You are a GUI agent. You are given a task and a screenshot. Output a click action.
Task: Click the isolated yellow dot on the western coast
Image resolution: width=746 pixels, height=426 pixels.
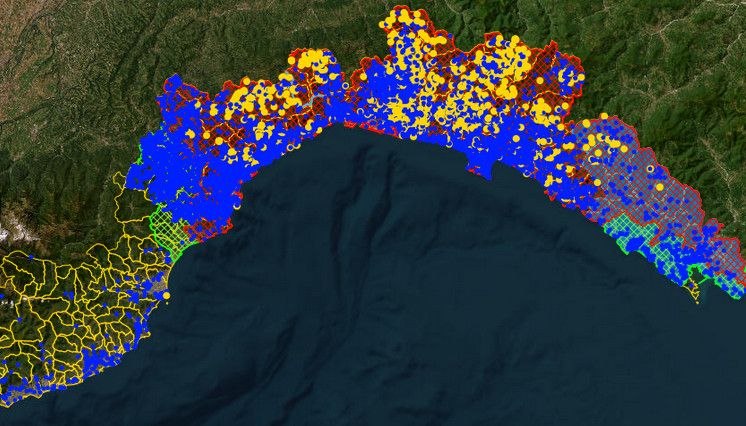(166, 296)
